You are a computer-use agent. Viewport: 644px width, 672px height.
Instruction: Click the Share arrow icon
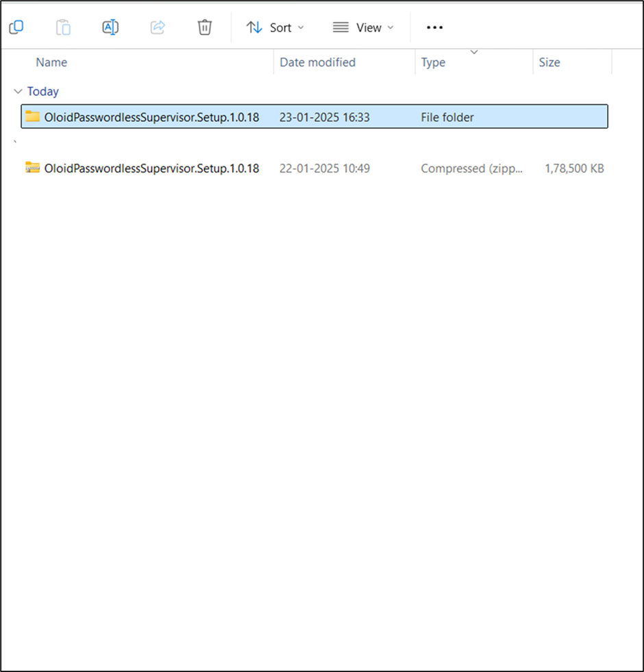click(158, 27)
